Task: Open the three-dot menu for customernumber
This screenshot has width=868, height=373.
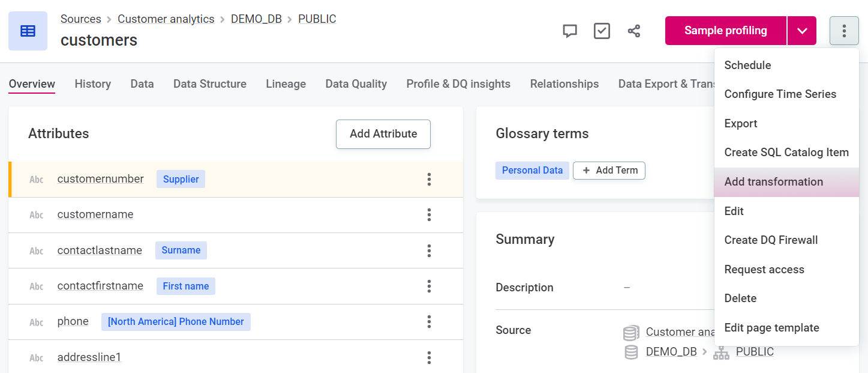Action: coord(429,179)
